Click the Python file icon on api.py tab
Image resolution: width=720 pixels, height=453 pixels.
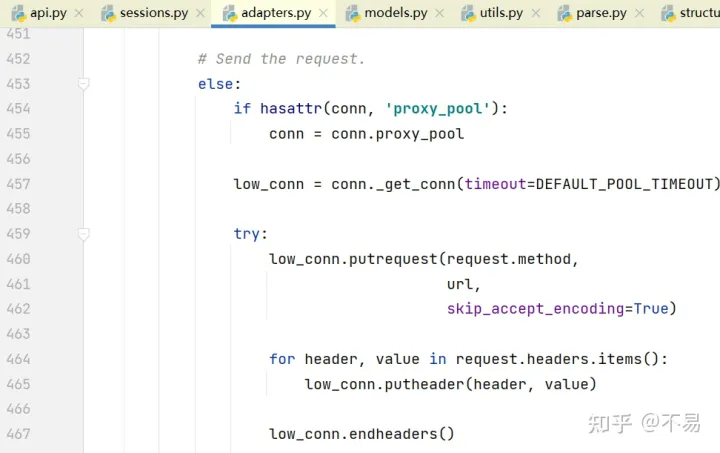(18, 14)
